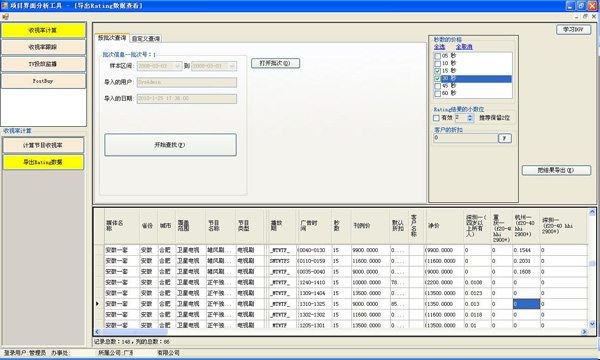Screen dimensions: 600x360
Task: Click the application icon in the menu strip
Action: (x=5, y=16)
